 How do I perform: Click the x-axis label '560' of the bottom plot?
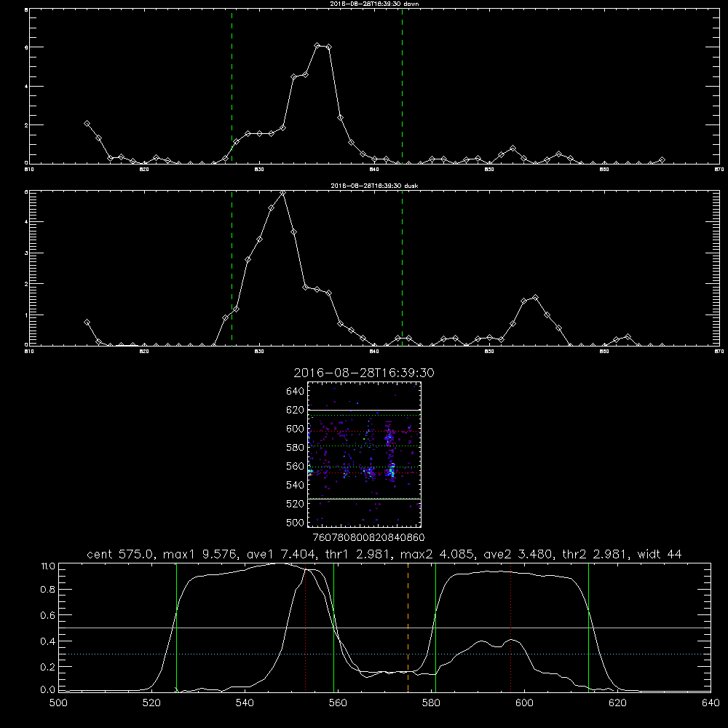point(338,703)
